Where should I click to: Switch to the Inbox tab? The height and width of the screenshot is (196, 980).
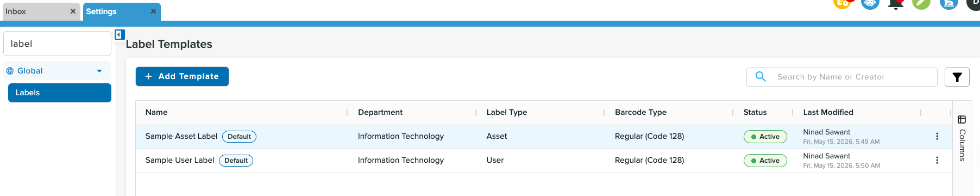click(x=41, y=11)
